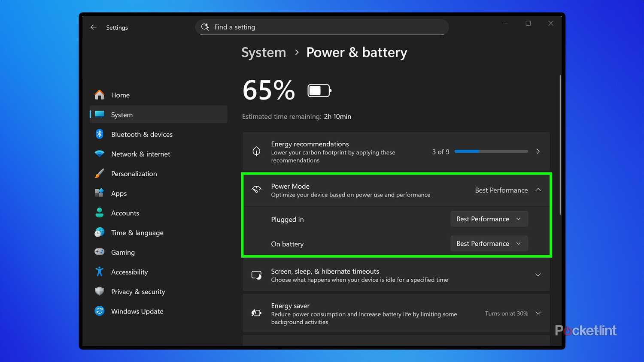This screenshot has height=362, width=644.
Task: Expand the Energy saver section
Action: [538, 313]
